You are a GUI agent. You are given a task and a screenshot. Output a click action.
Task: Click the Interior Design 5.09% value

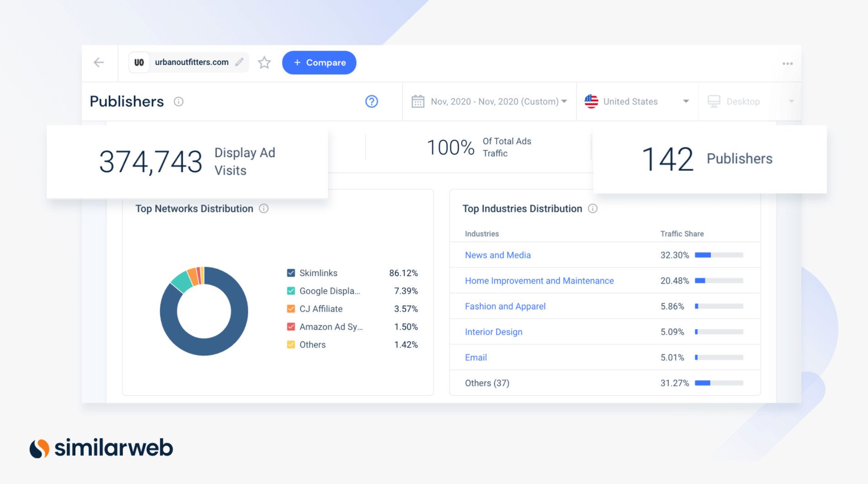click(x=672, y=332)
